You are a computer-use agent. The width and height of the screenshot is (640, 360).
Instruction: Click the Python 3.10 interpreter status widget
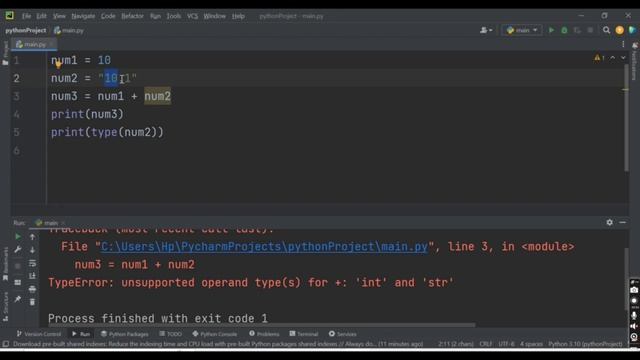[x=585, y=344]
